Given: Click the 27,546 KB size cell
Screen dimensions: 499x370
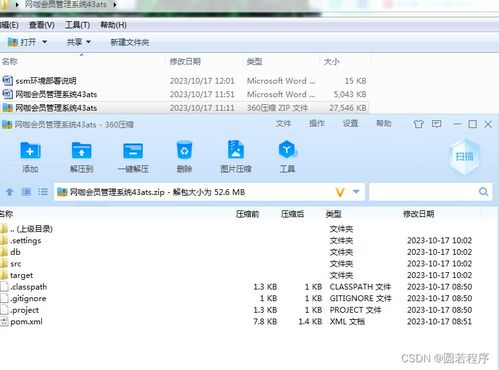Looking at the screenshot, I should tap(348, 108).
